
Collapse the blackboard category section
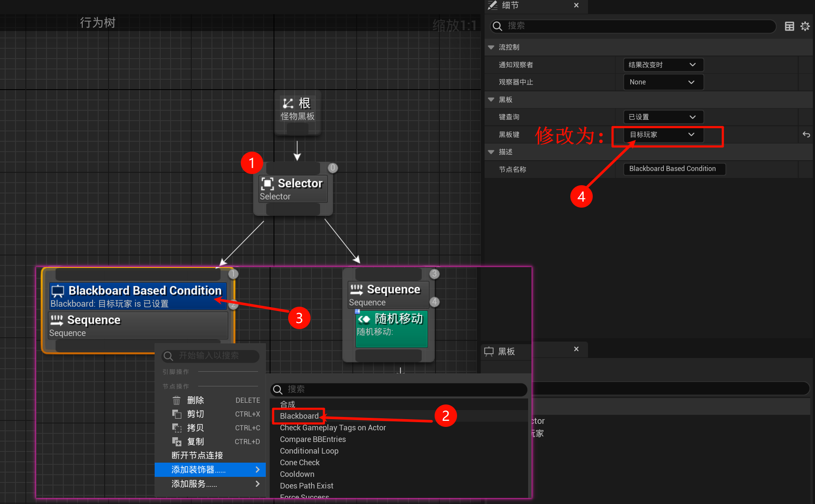[491, 100]
